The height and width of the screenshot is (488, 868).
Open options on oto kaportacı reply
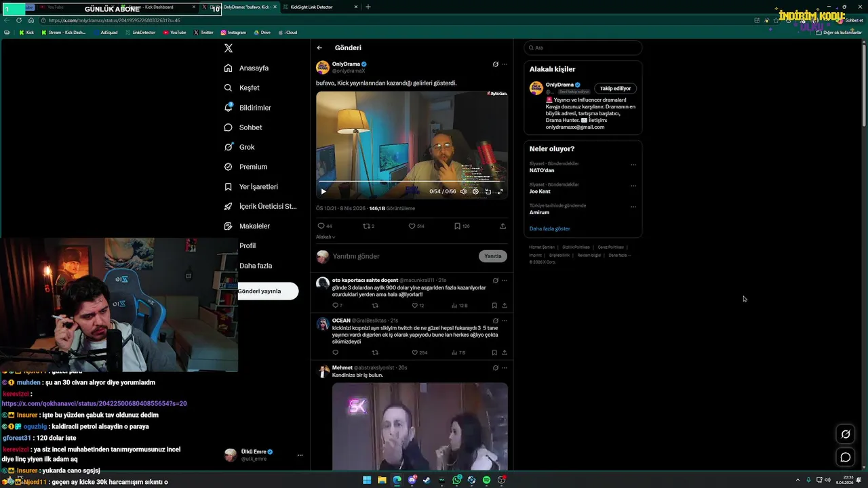pyautogui.click(x=505, y=280)
